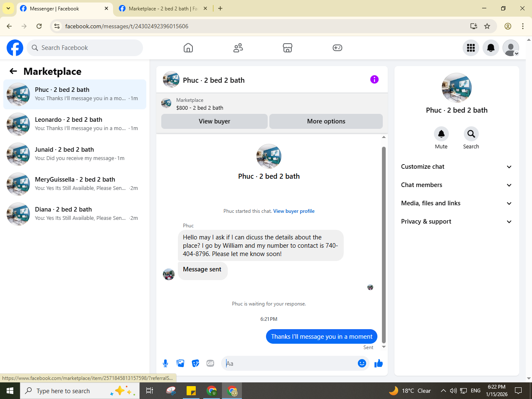Open Facebook home logo
The height and width of the screenshot is (399, 532).
(x=15, y=48)
